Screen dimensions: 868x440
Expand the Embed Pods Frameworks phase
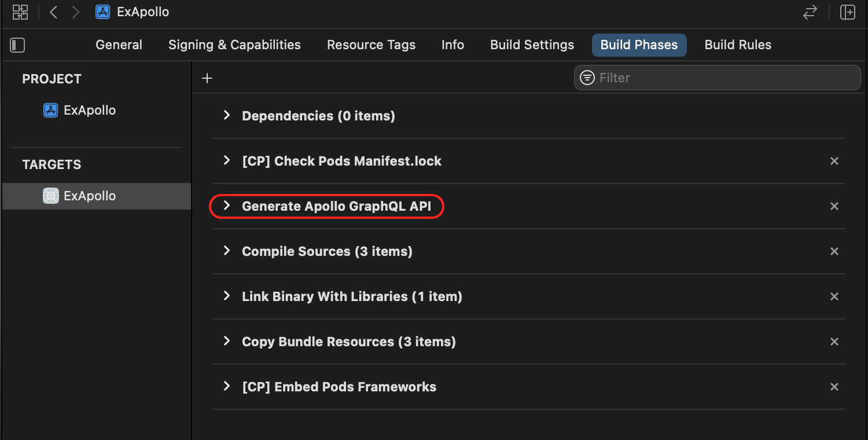[x=227, y=386]
